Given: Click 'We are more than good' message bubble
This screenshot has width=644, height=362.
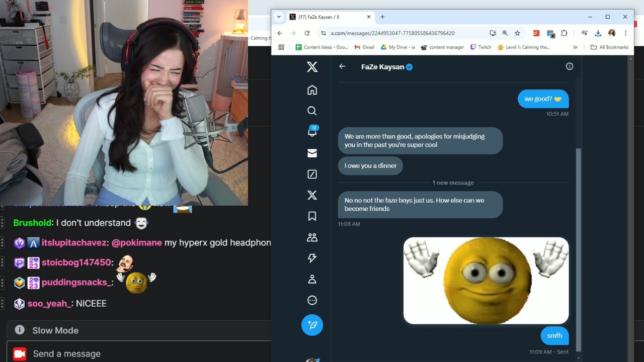Looking at the screenshot, I should coord(420,140).
